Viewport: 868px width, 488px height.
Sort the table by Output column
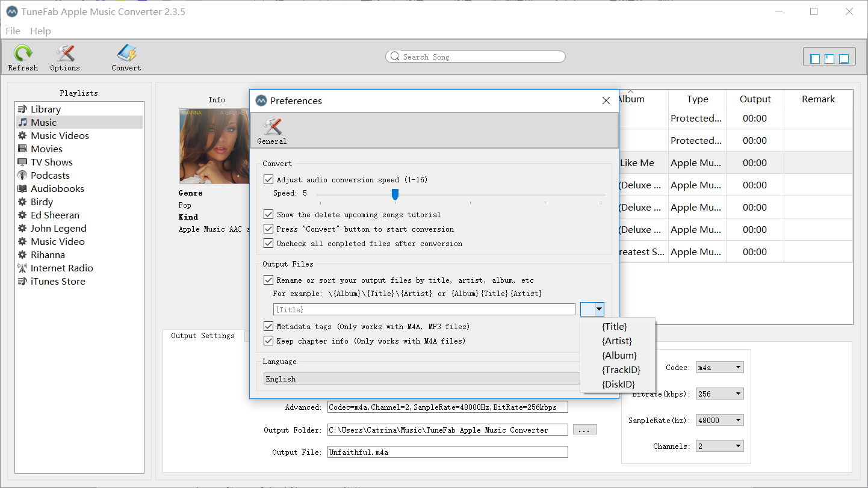point(755,99)
